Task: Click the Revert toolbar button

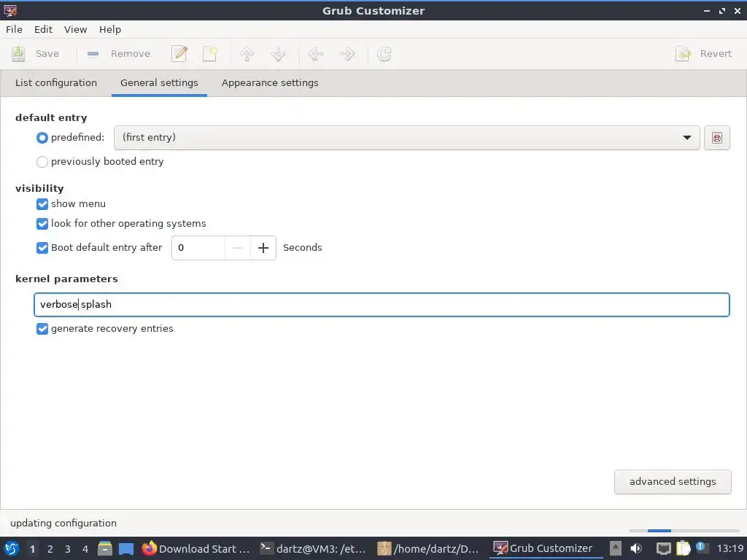Action: pos(704,54)
